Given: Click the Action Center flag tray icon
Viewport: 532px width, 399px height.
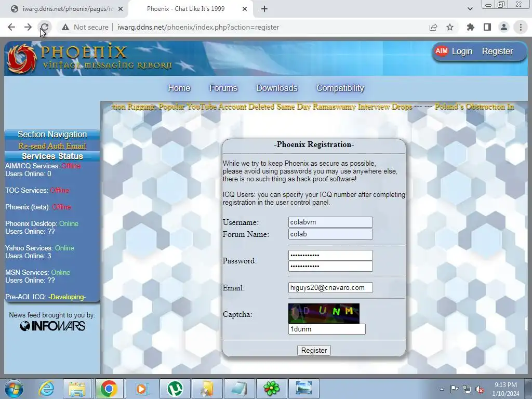Looking at the screenshot, I should pyautogui.click(x=454, y=389).
